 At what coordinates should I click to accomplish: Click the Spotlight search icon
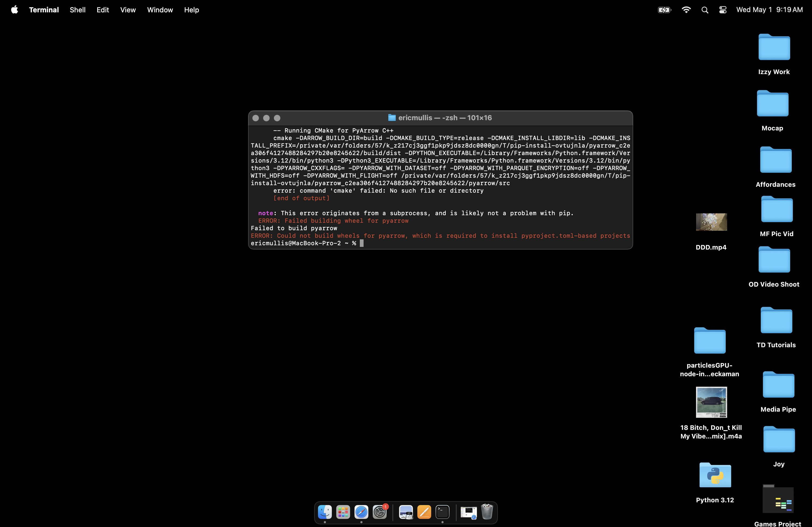click(x=705, y=10)
